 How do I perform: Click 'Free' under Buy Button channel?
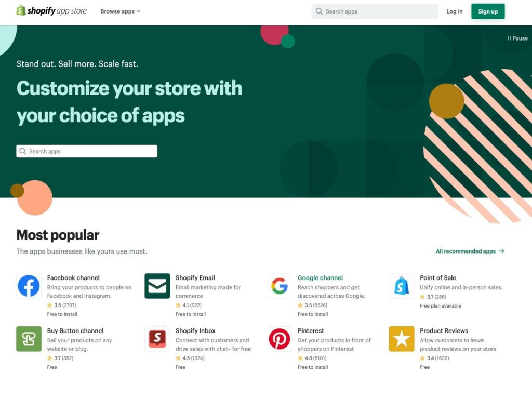tap(52, 367)
